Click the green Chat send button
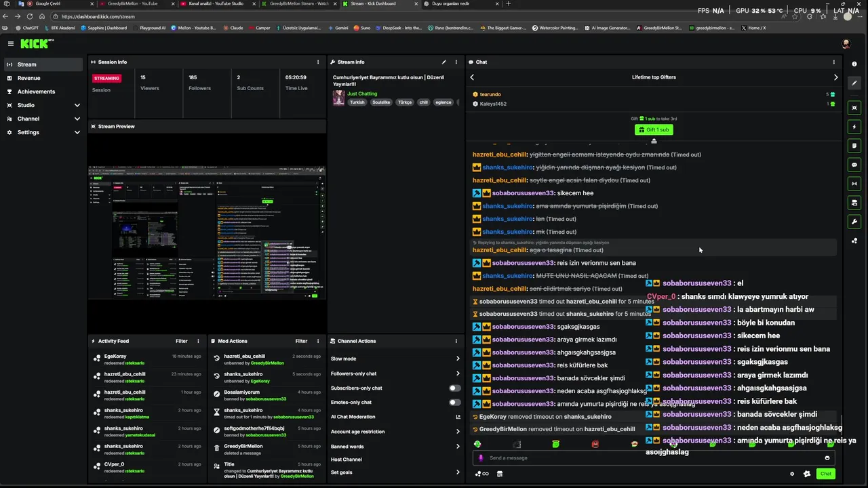Screen dimensions: 868x488 825,474
